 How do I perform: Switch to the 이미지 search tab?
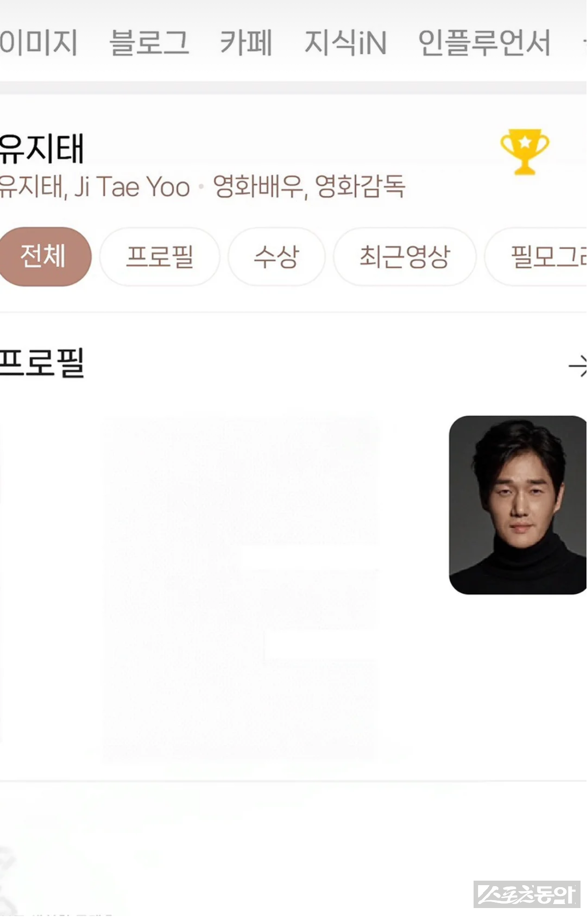click(38, 42)
